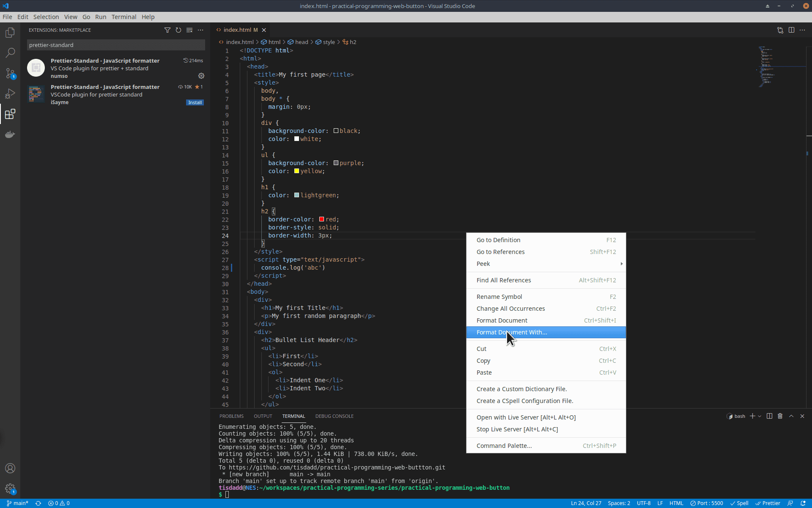Refresh the extensions list
The height and width of the screenshot is (508, 812).
(178, 30)
